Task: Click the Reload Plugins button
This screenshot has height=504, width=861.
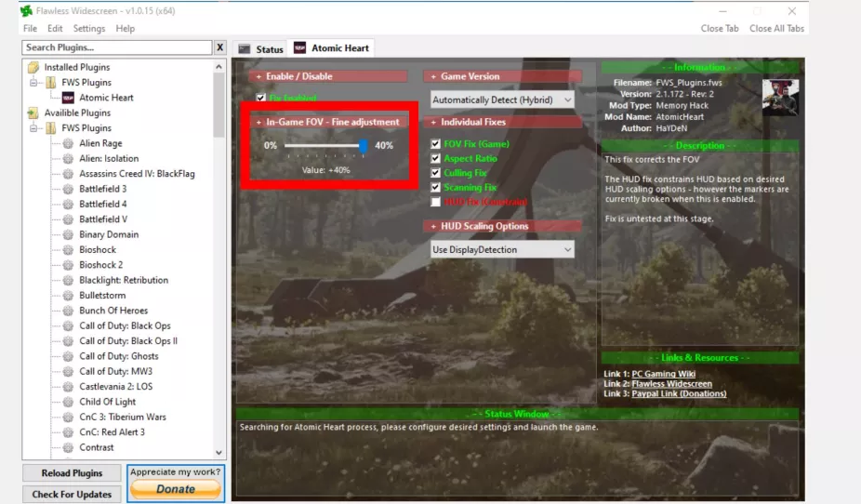Action: [72, 473]
